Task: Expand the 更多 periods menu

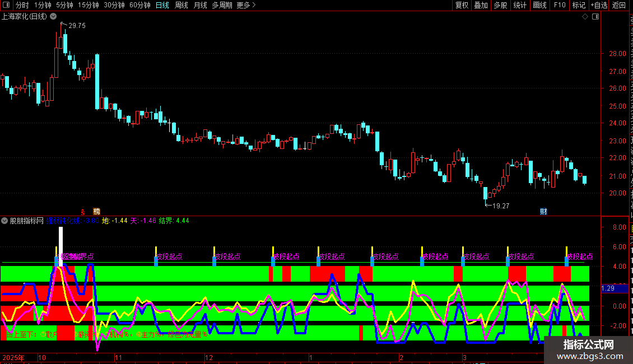Action: [246, 5]
